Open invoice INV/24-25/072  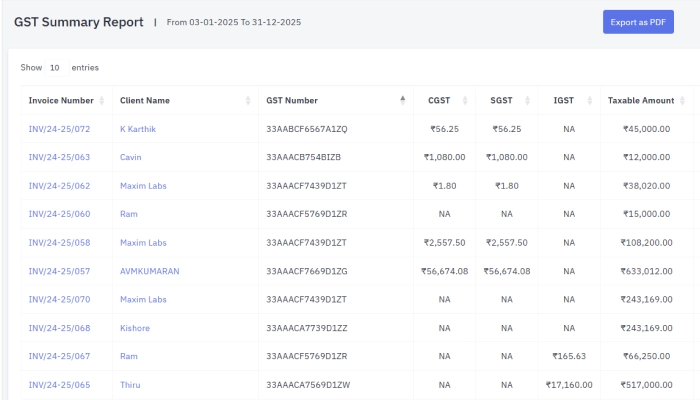coord(59,129)
